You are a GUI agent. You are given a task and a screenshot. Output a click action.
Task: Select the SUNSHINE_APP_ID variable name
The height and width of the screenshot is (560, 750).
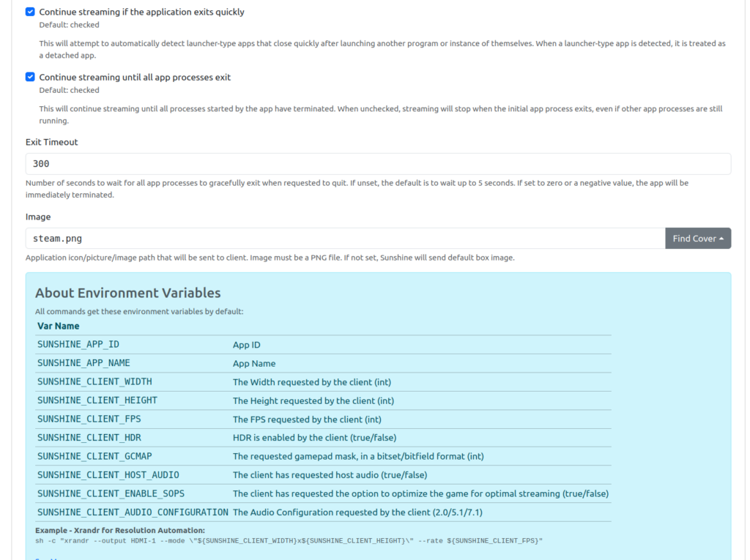tap(78, 344)
